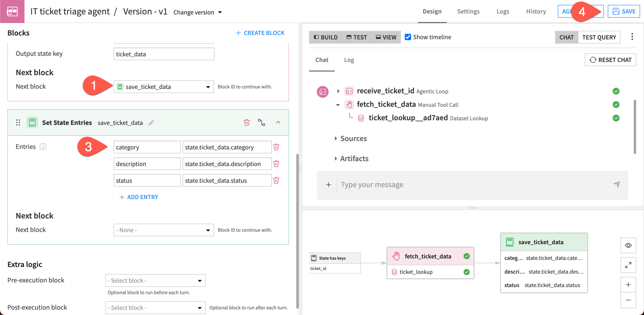Switch layout to BUILD mode
644x315 pixels.
click(x=326, y=37)
